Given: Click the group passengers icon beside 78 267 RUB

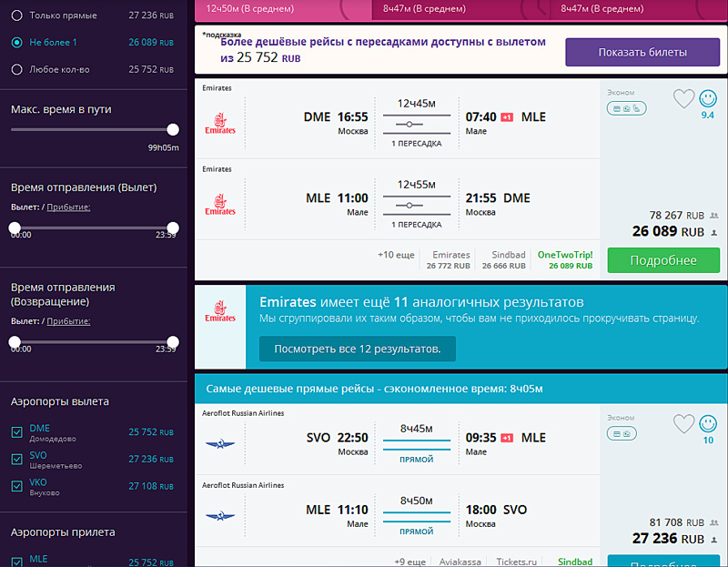Looking at the screenshot, I should pyautogui.click(x=714, y=216).
